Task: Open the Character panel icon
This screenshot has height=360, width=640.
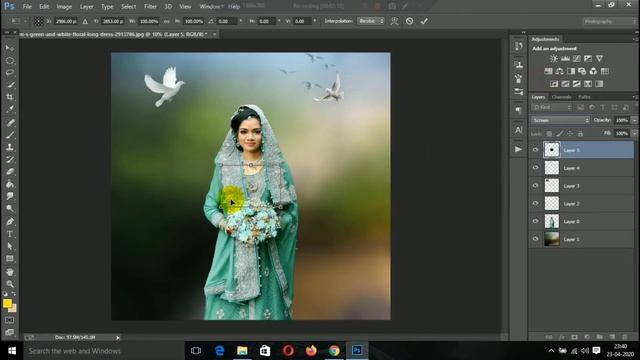Action: tap(518, 130)
